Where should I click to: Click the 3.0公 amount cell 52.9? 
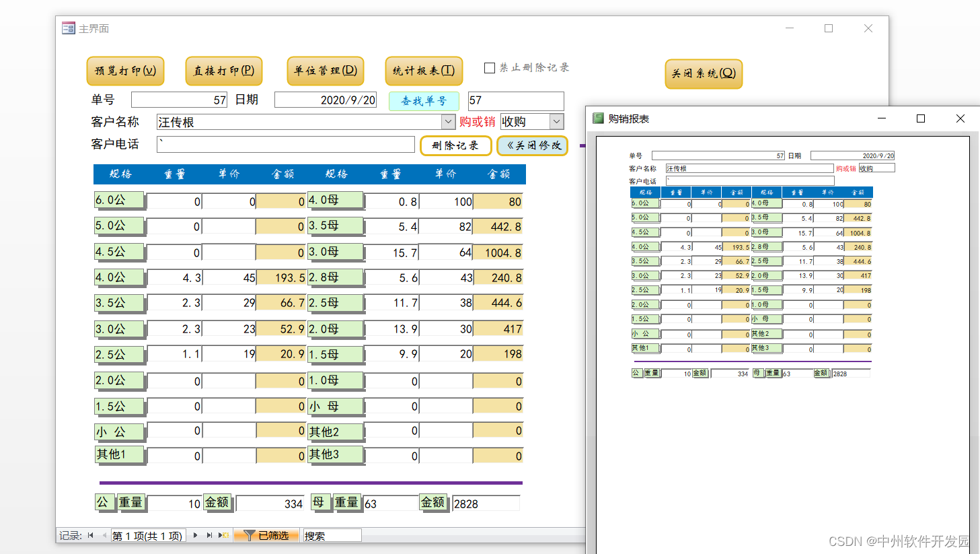(281, 328)
